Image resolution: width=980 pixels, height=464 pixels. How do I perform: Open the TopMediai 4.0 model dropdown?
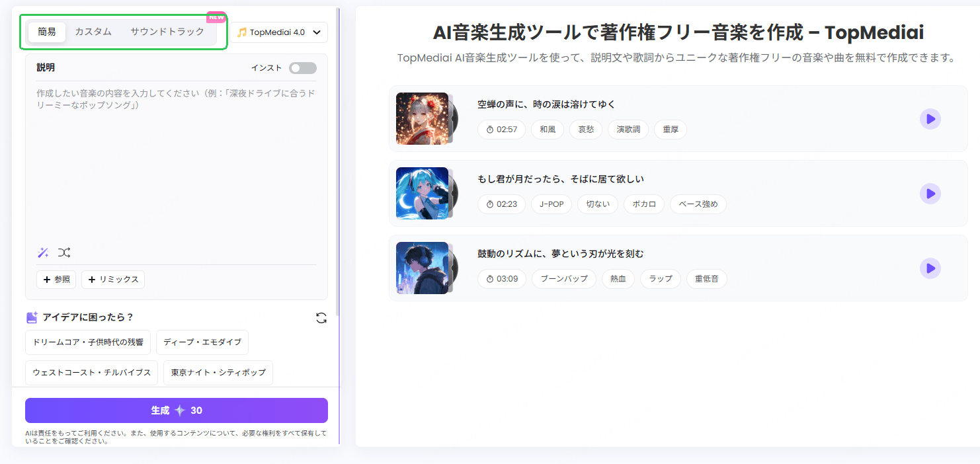click(x=279, y=32)
